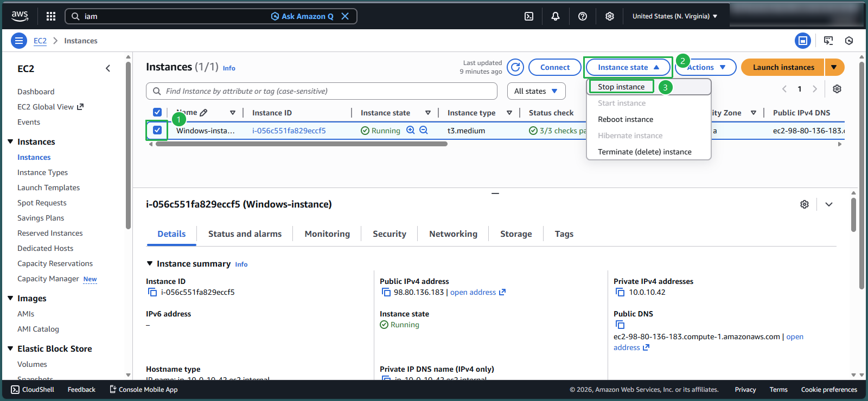Collapse the Instances sidebar section
This screenshot has width=868, height=401.
pyautogui.click(x=10, y=141)
